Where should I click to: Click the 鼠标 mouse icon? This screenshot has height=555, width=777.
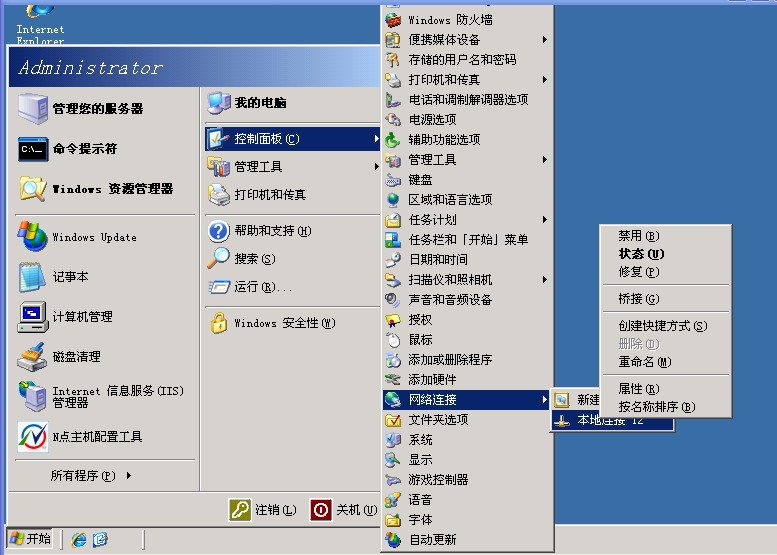tap(393, 339)
